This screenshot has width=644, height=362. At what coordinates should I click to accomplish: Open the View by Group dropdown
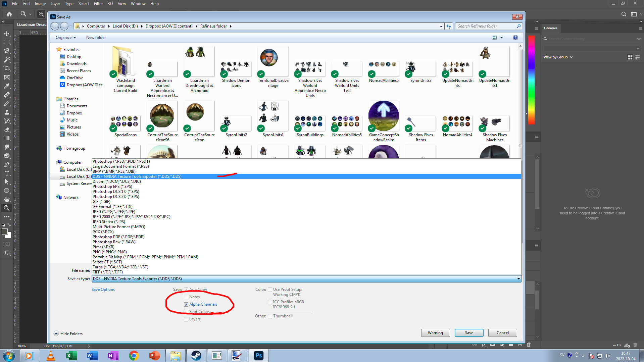point(558,57)
